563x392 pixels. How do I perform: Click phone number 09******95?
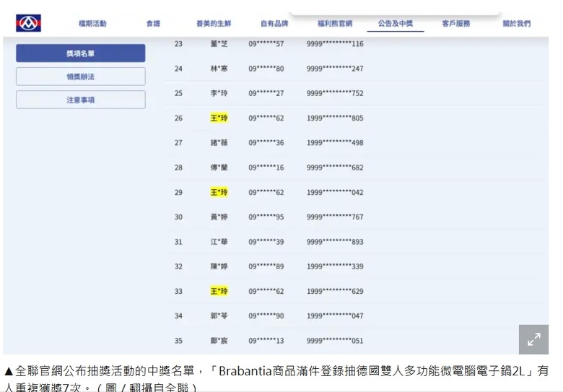tap(266, 217)
